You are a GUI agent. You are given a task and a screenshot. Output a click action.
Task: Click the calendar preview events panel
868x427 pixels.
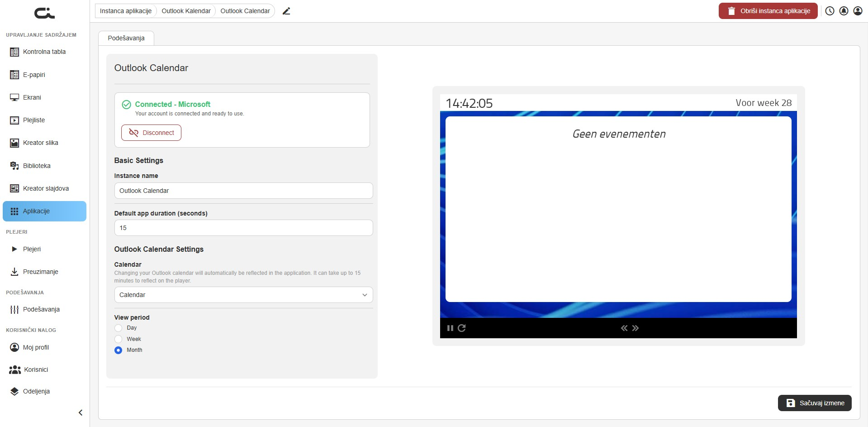tap(618, 209)
